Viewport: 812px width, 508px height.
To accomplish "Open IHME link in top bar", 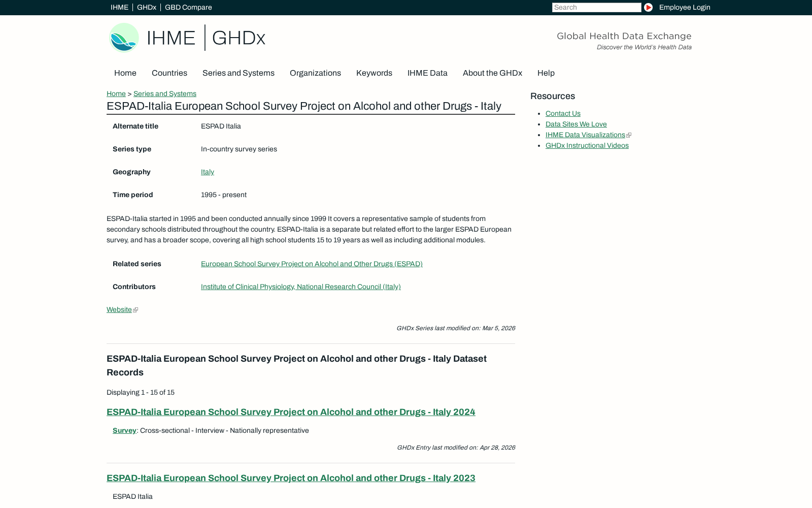I will coord(119,7).
